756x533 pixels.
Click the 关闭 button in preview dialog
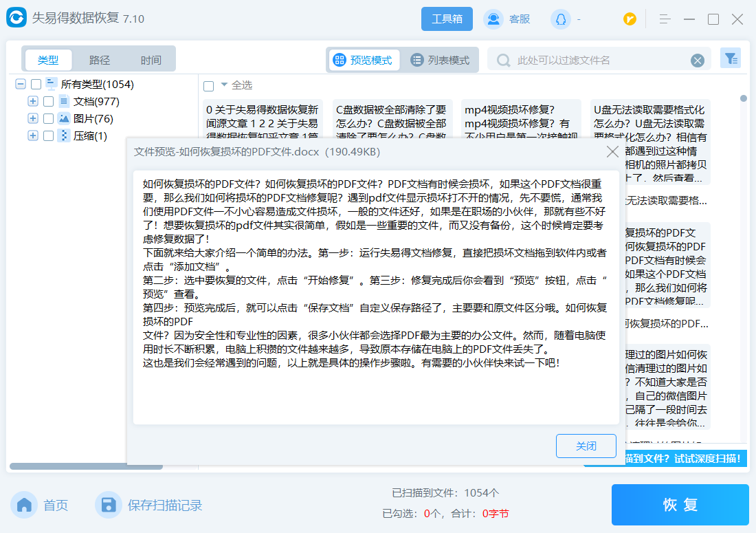click(586, 446)
